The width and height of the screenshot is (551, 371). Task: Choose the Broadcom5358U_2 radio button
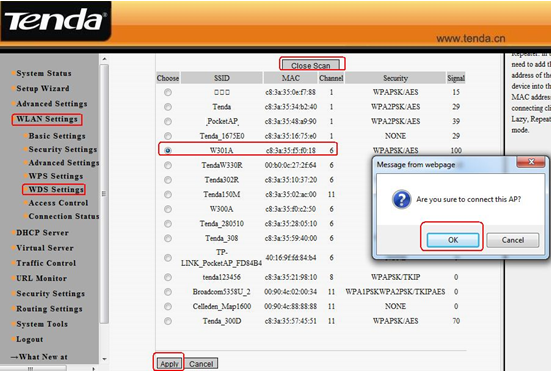pos(168,292)
